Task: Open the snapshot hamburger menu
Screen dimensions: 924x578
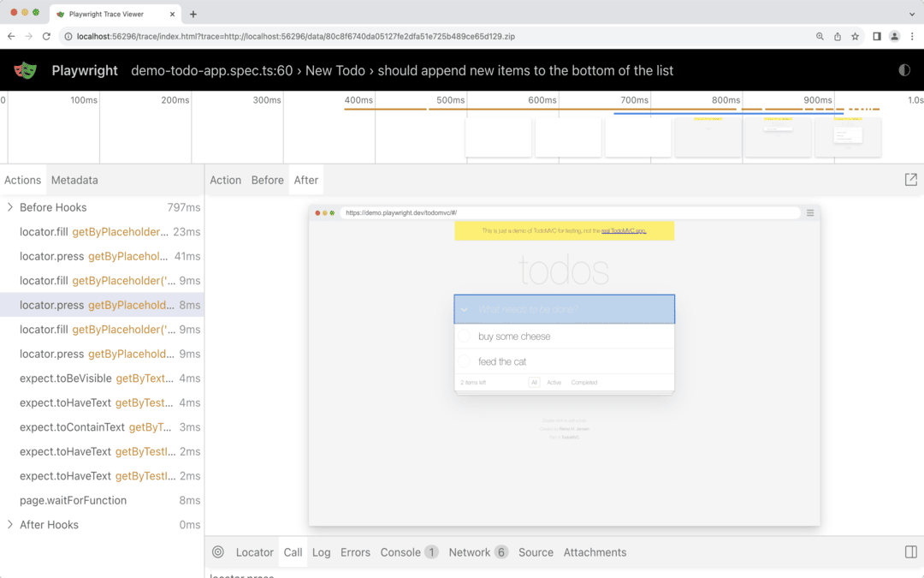Action: [810, 213]
